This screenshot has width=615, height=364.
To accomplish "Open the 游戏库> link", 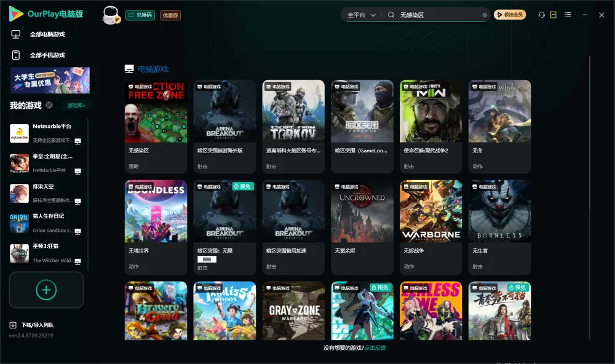I will (76, 106).
